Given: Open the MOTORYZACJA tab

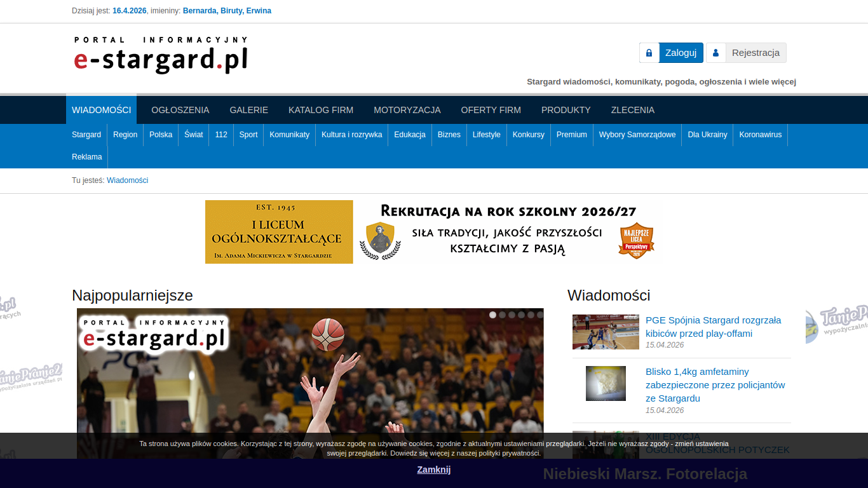Looking at the screenshot, I should point(407,110).
